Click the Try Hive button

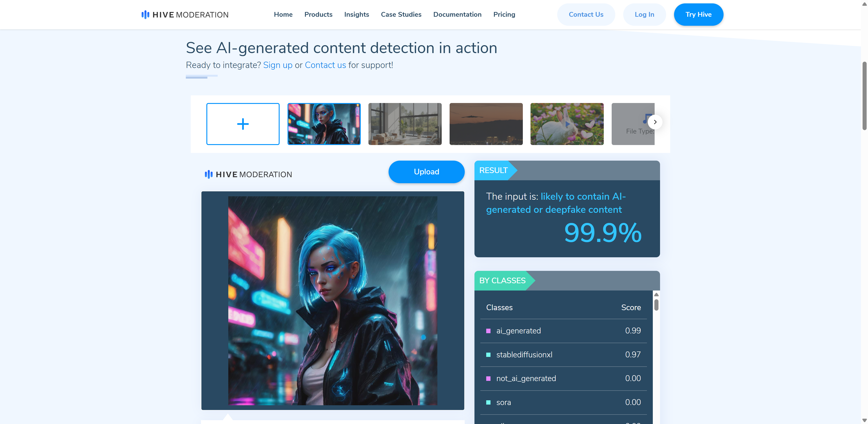point(698,14)
